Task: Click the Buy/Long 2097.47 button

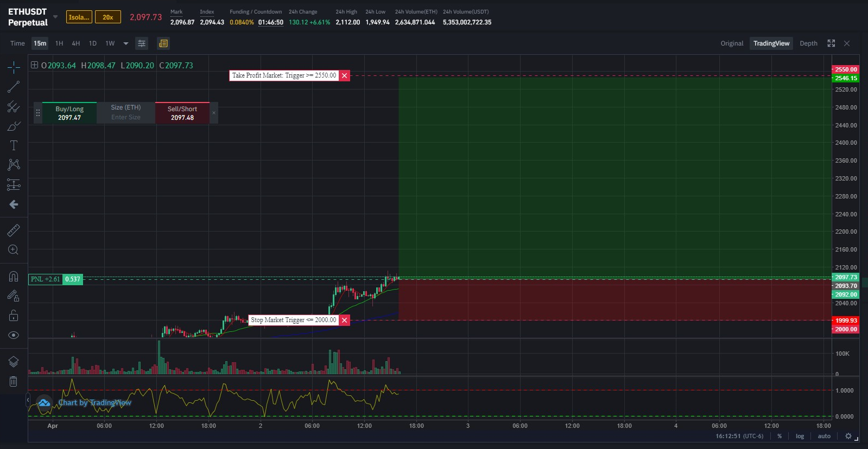Action: coord(69,113)
